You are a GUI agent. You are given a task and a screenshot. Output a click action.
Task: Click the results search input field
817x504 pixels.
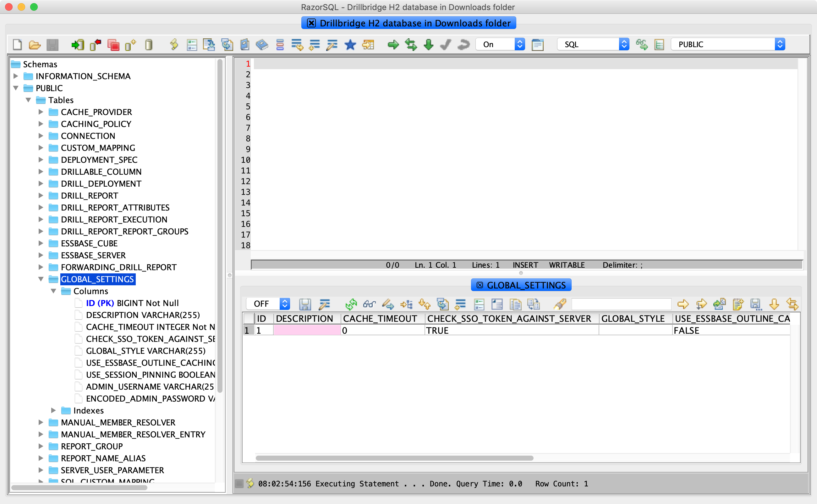tap(621, 304)
